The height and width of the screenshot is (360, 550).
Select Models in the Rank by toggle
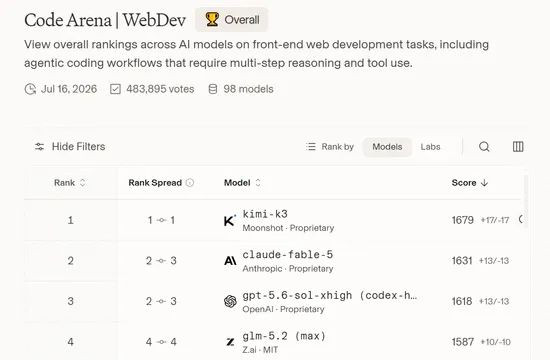pos(387,147)
